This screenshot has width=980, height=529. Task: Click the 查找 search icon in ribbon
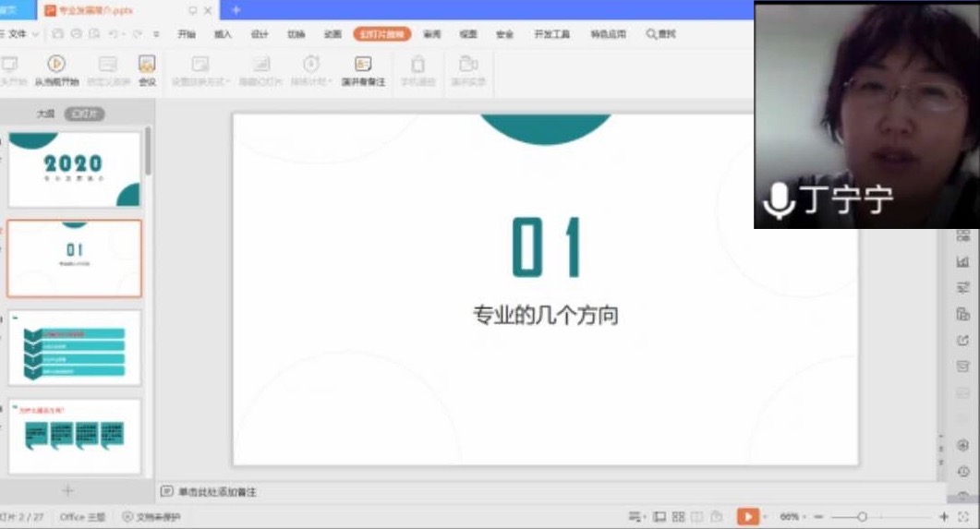[660, 34]
